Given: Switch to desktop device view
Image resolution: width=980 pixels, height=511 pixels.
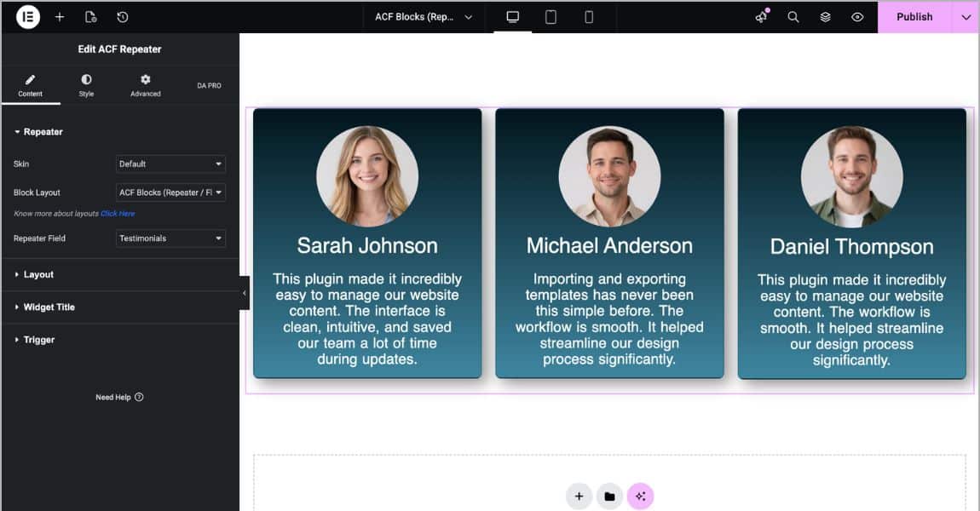Looking at the screenshot, I should click(x=512, y=17).
